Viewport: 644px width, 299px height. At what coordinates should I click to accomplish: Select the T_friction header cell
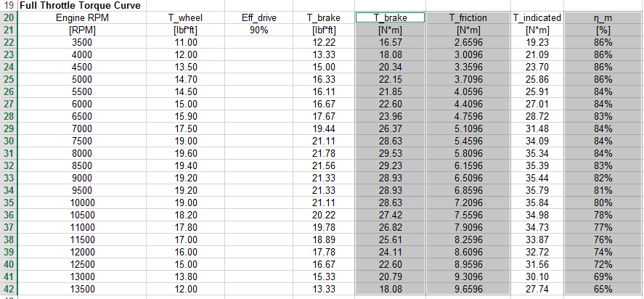[x=468, y=17]
